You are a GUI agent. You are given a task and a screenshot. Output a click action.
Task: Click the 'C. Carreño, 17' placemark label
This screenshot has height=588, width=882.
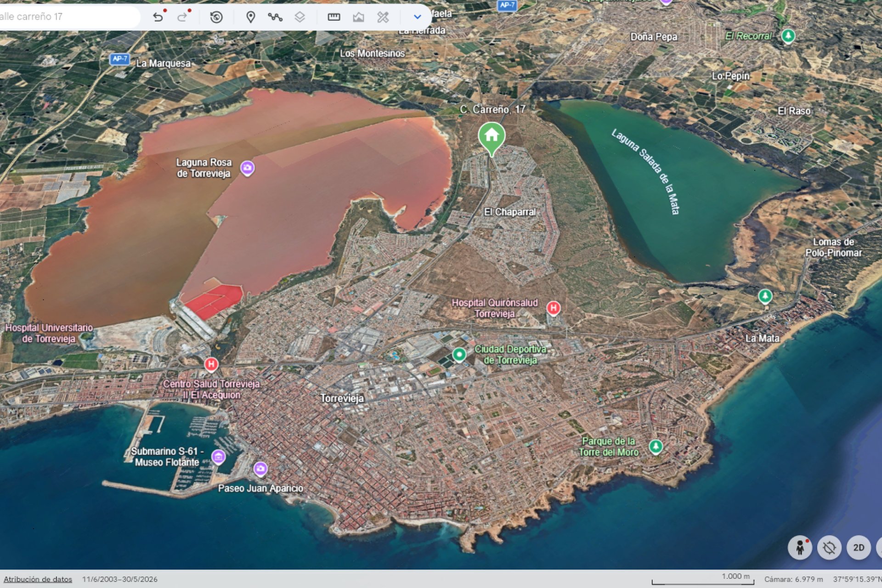coord(492,109)
